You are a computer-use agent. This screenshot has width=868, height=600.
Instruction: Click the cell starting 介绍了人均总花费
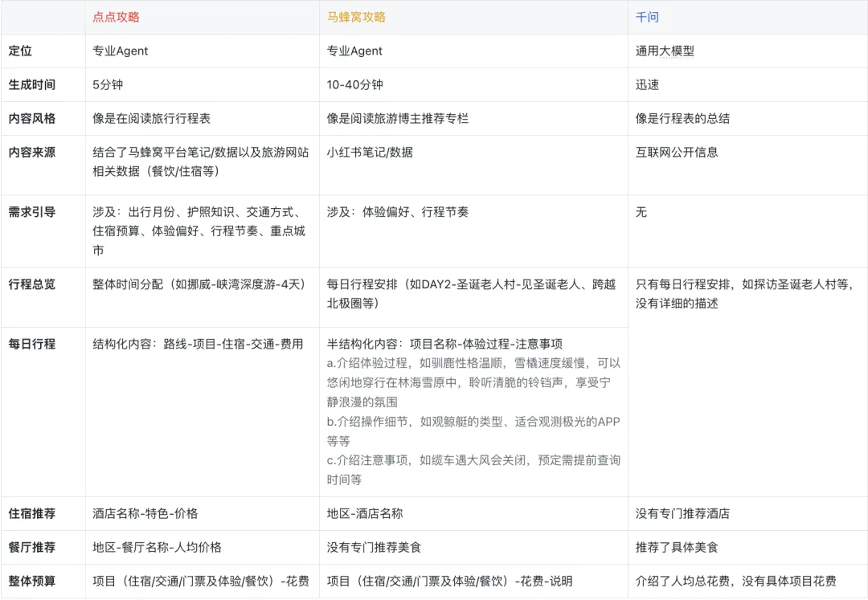tap(735, 582)
